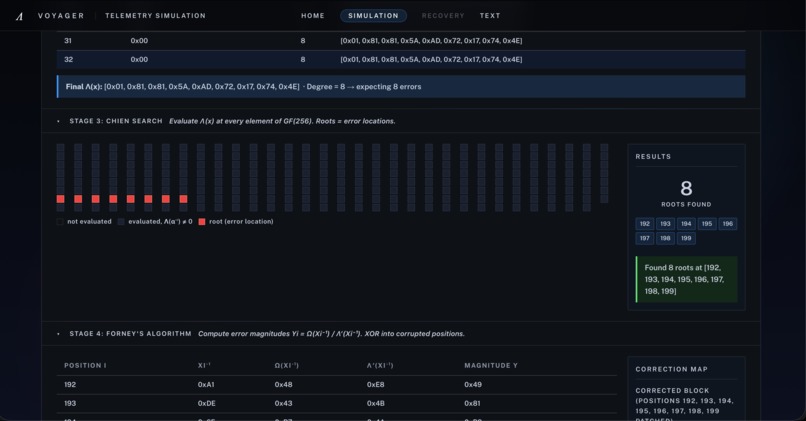Screen dimensions: 806x421
Task: Click the Voyager logo icon
Action: coord(19,16)
